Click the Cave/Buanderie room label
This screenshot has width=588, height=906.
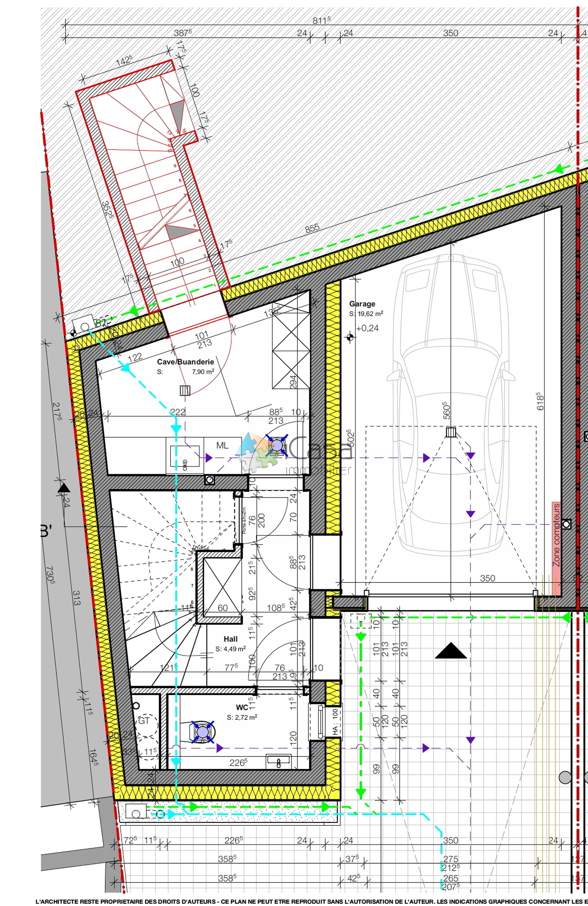coord(185,362)
